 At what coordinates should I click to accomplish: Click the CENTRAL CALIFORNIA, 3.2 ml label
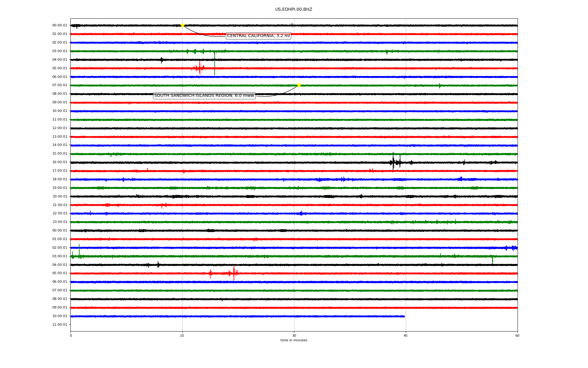(258, 36)
